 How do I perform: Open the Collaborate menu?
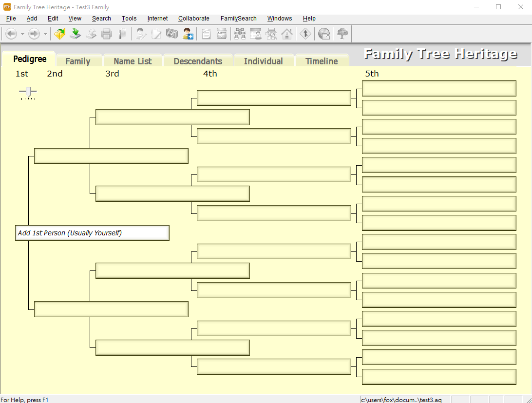[x=194, y=19]
